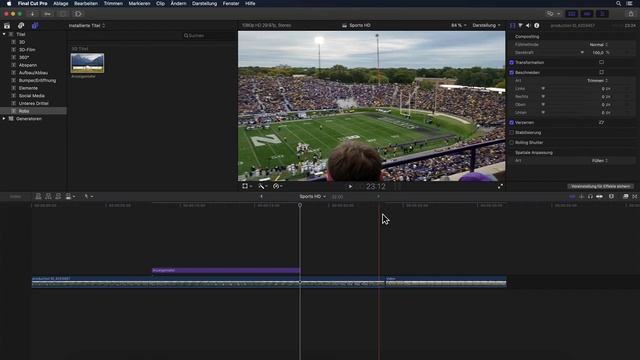Open the Fenster menu
Image resolution: width=640 pixels, height=360 pixels.
pos(231,3)
